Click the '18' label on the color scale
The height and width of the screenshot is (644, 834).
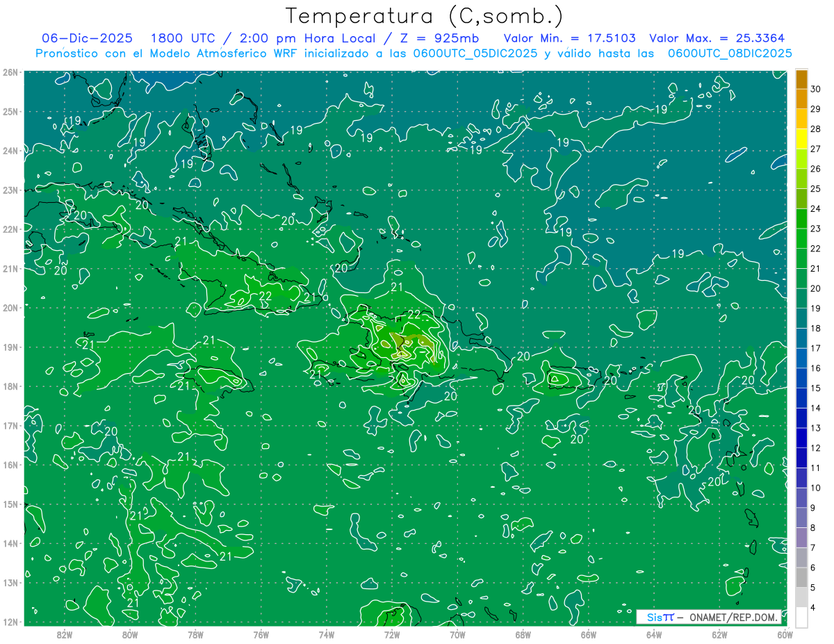(x=816, y=329)
